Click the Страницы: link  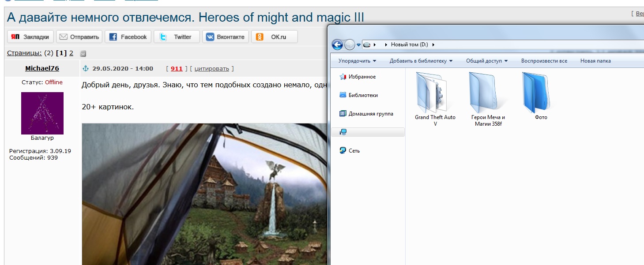tap(24, 53)
